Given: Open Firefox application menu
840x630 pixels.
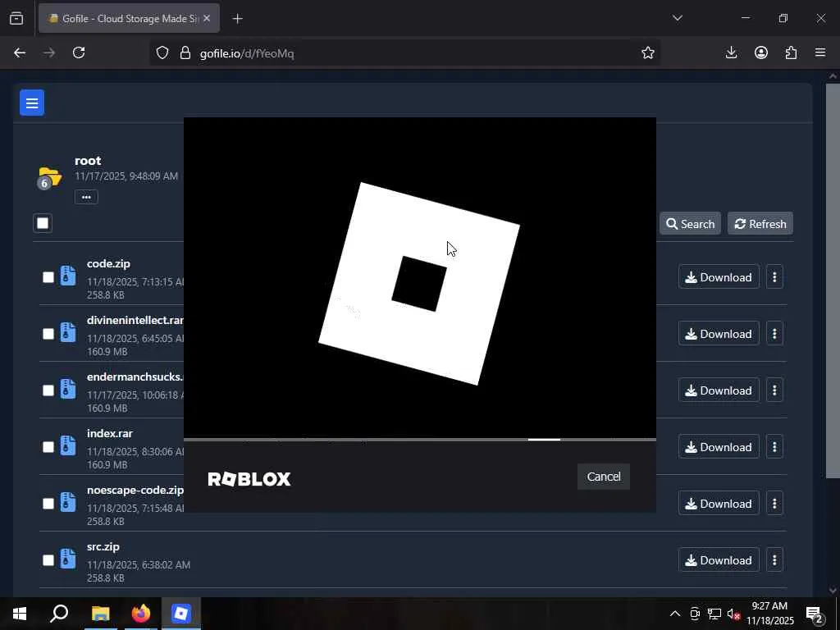Looking at the screenshot, I should pyautogui.click(x=820, y=52).
